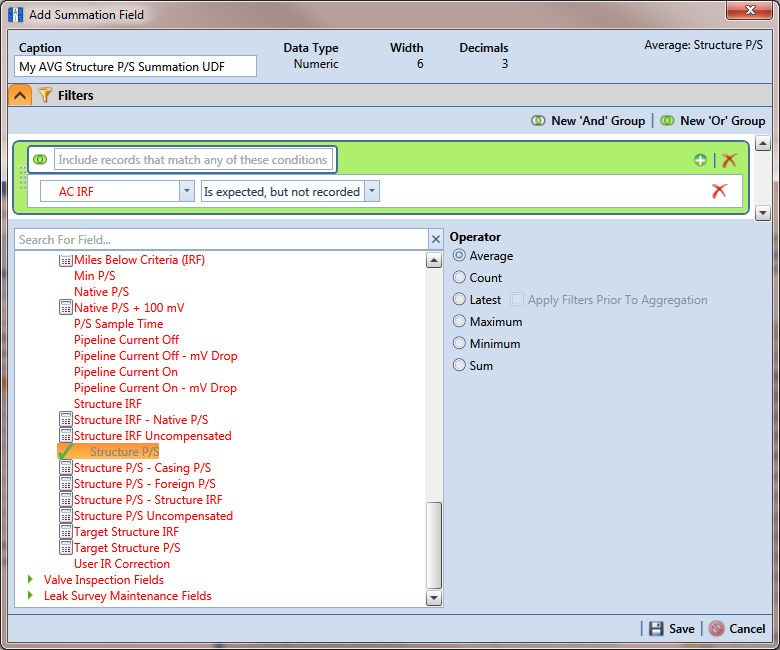This screenshot has height=650, width=780.
Task: Click the Save button label
Action: tap(682, 629)
